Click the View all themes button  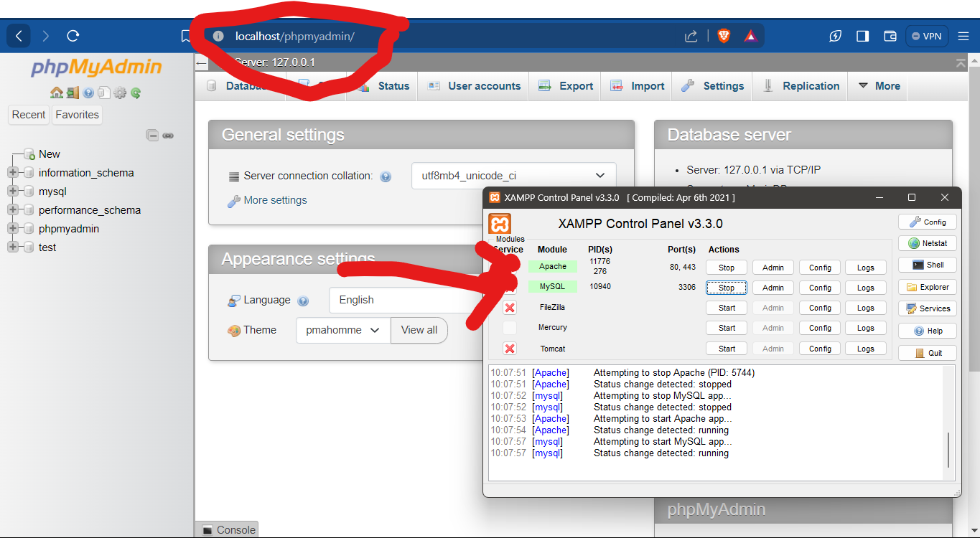tap(419, 330)
